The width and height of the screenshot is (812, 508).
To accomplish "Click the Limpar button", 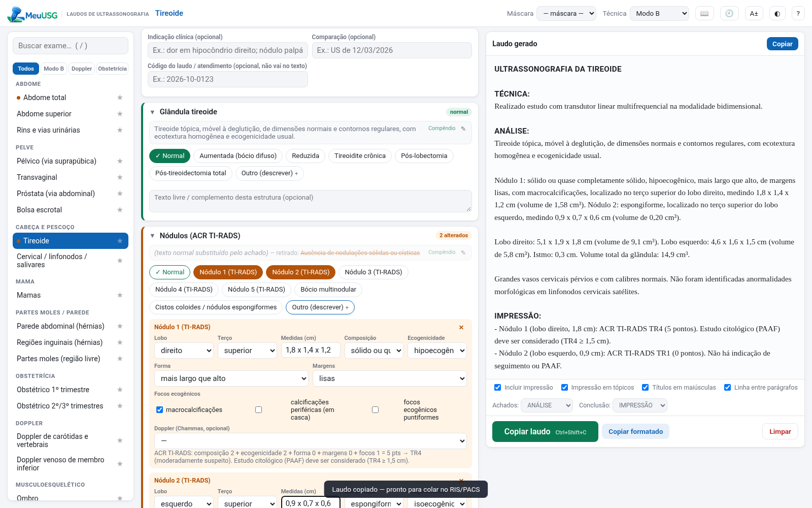I will tap(780, 432).
